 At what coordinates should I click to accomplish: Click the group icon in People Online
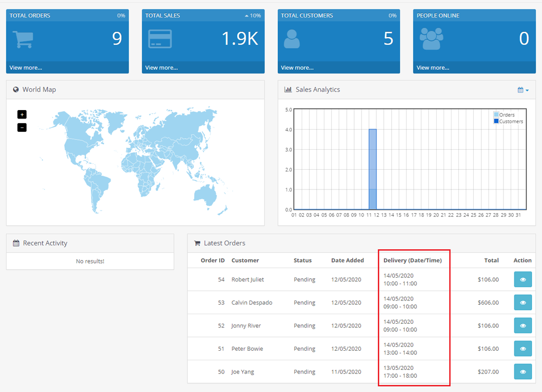pyautogui.click(x=431, y=38)
